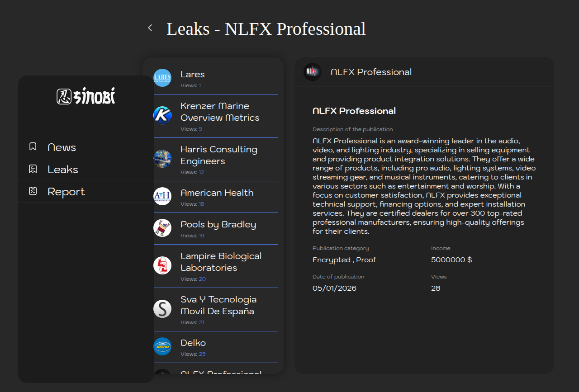579x392 pixels.
Task: Open the Report menu item
Action: 66,192
